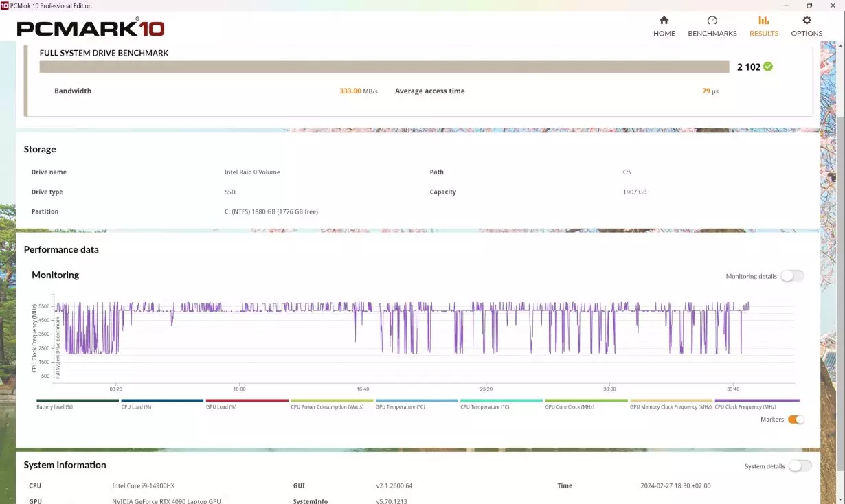Open the Home icon in navigation

pyautogui.click(x=664, y=21)
